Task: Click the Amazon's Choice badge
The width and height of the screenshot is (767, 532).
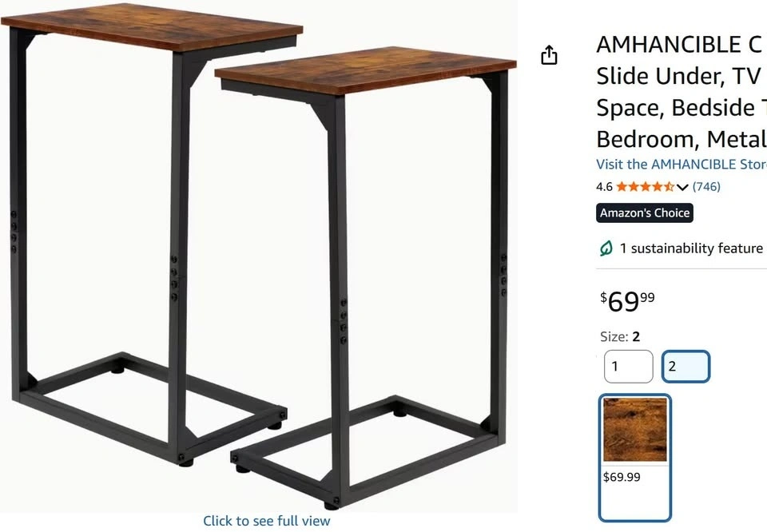Action: (645, 212)
